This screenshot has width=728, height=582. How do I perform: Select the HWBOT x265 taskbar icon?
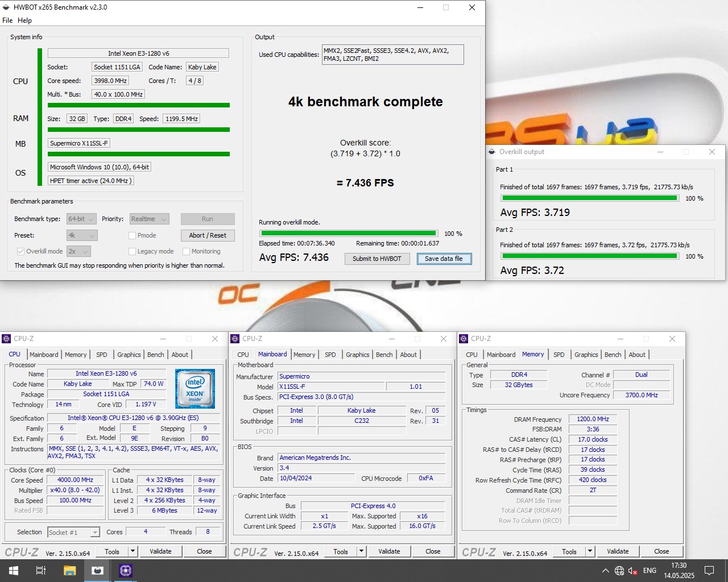pyautogui.click(x=98, y=571)
